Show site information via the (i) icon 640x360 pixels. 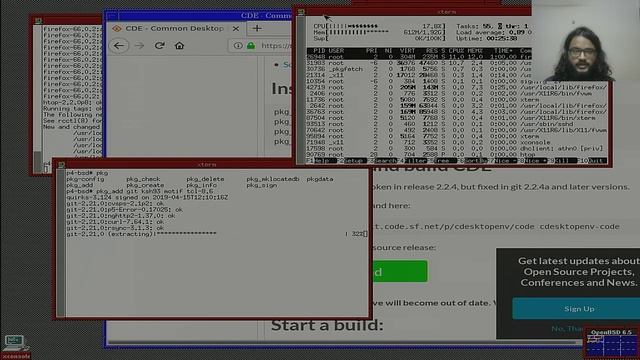(x=238, y=45)
